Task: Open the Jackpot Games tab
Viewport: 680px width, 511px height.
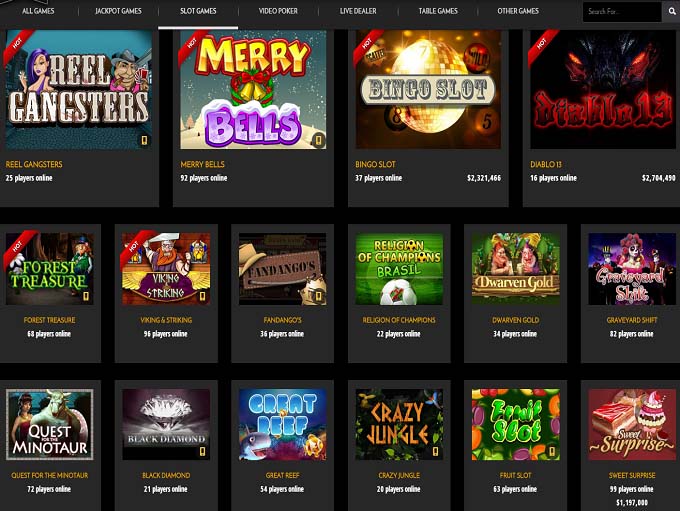Action: [118, 11]
